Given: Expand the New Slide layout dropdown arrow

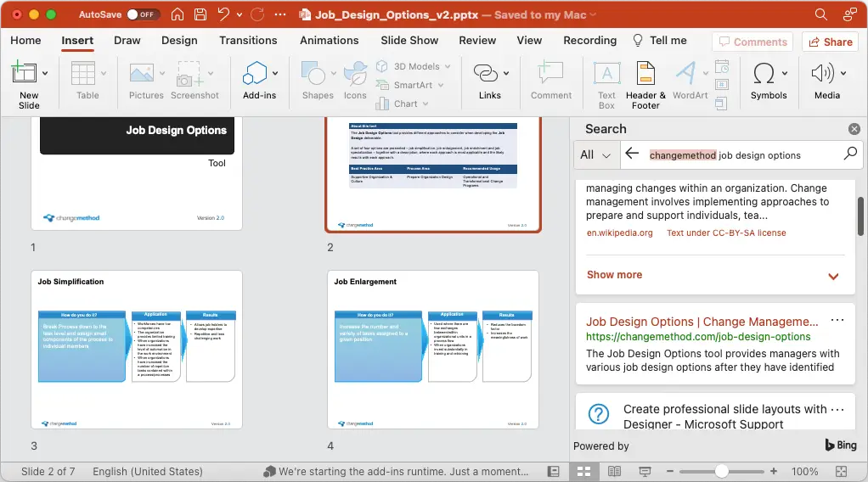Looking at the screenshot, I should [45, 73].
